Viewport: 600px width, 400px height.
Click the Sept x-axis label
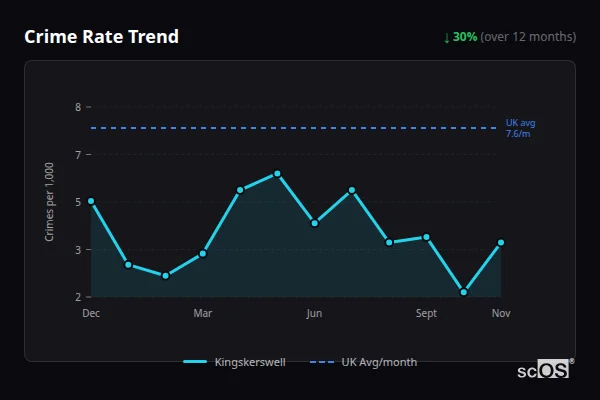[426, 313]
